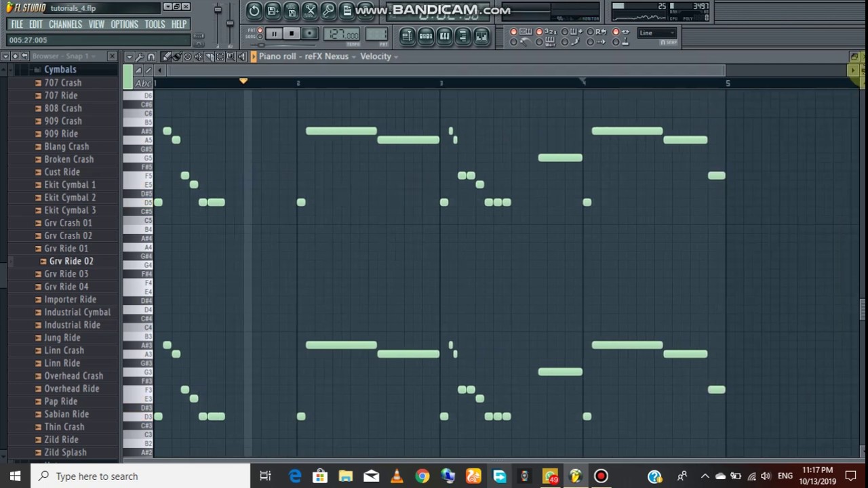The image size is (868, 488).
Task: Select the playback speaker tool
Action: point(241,57)
